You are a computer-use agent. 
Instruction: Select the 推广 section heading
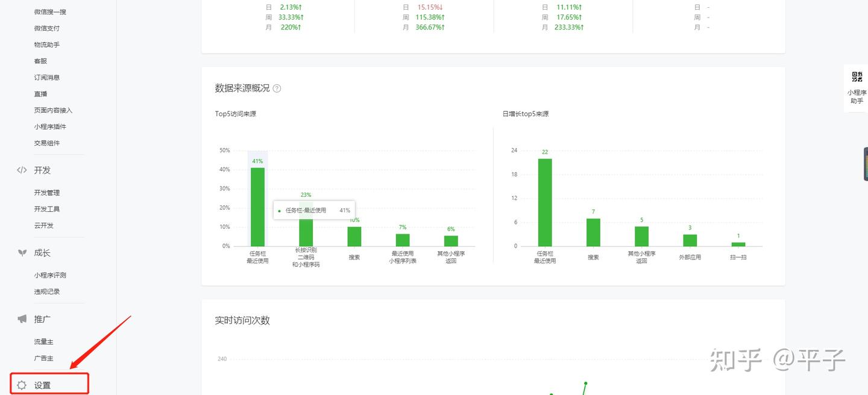pos(42,319)
